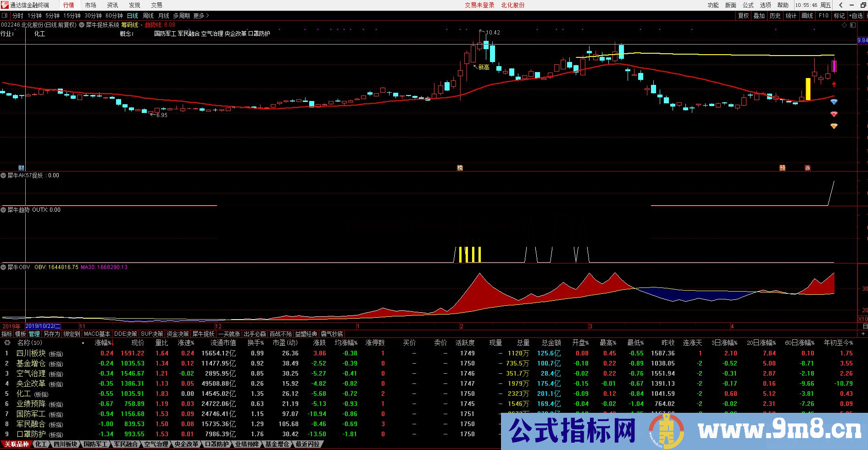Activate the 画线 drawing tool
This screenshot has width=868, height=450.
click(x=807, y=15)
